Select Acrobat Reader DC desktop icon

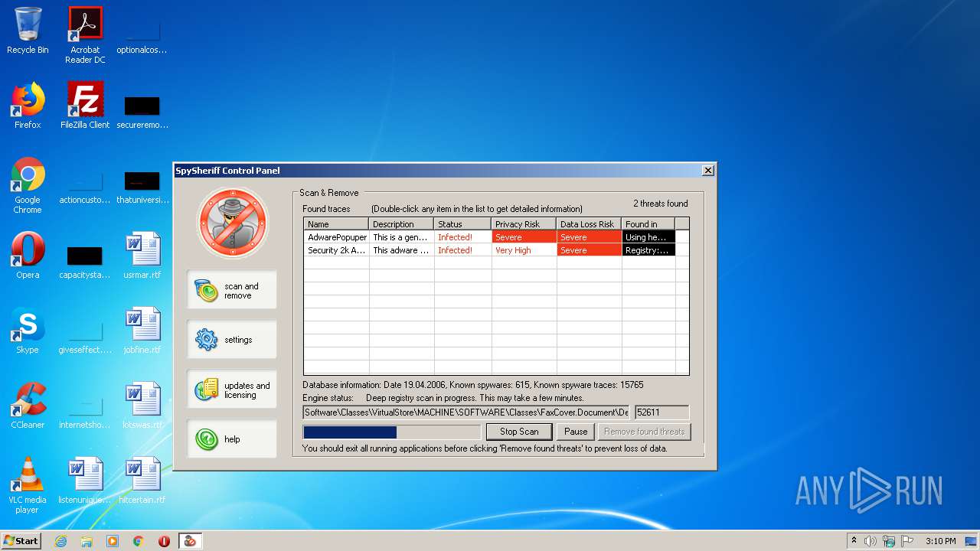click(85, 35)
